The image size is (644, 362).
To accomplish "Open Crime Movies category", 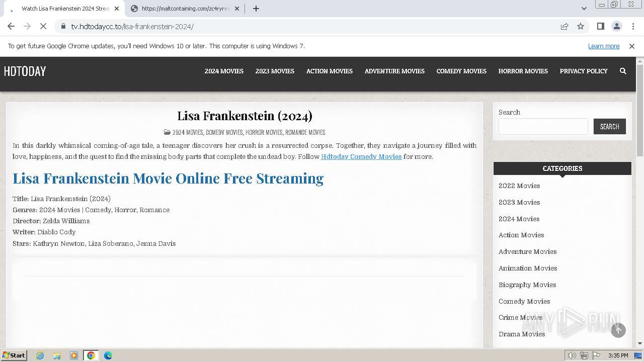I will click(x=521, y=318).
